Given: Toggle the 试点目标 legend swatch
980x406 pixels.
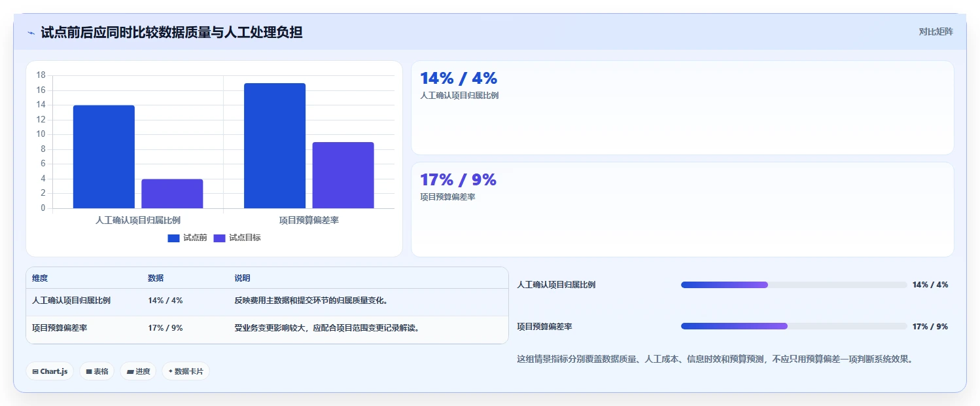Looking at the screenshot, I should pyautogui.click(x=219, y=238).
